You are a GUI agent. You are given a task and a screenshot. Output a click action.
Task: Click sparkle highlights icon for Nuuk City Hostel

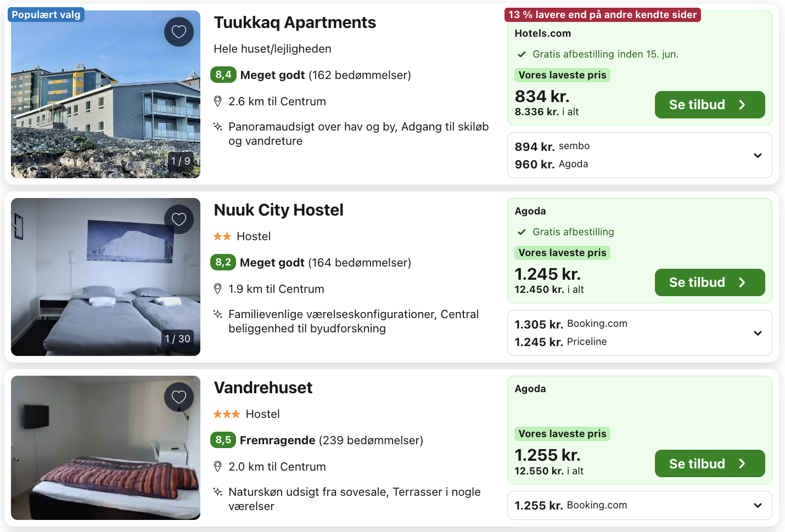pyautogui.click(x=218, y=315)
